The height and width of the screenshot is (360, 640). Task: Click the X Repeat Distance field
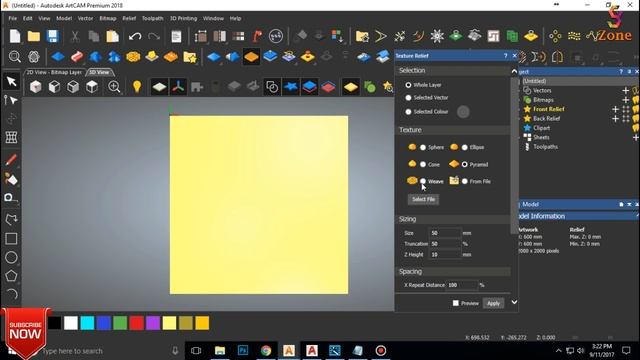pos(462,285)
